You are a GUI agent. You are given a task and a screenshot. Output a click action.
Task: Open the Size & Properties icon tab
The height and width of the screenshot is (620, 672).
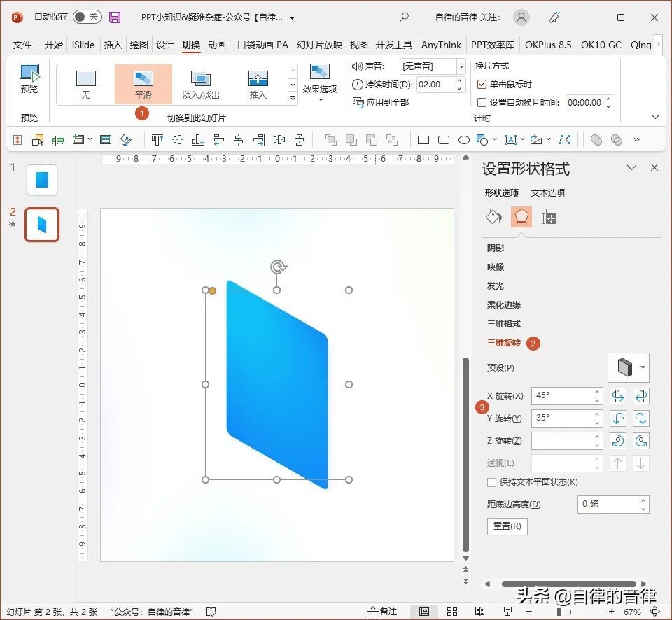549,217
